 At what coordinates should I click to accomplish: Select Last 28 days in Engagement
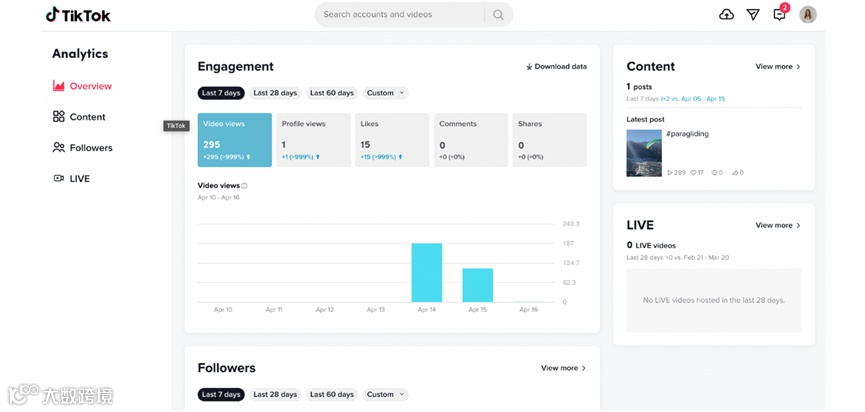275,93
